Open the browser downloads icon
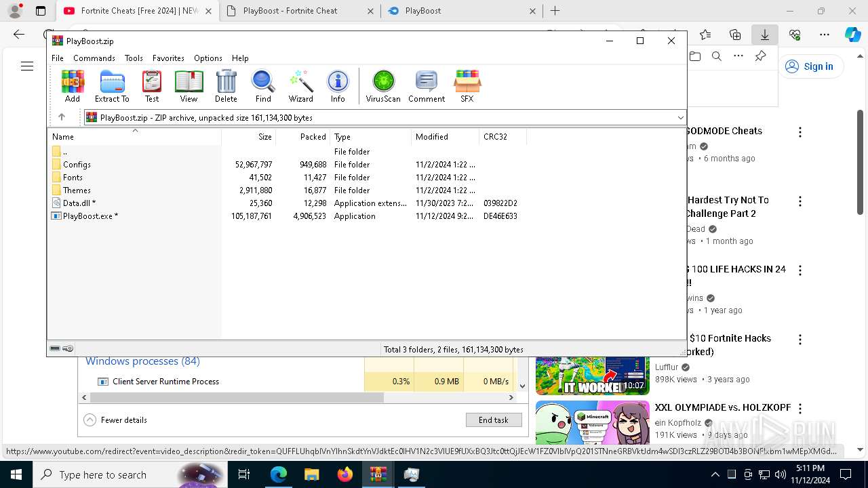 (x=764, y=35)
